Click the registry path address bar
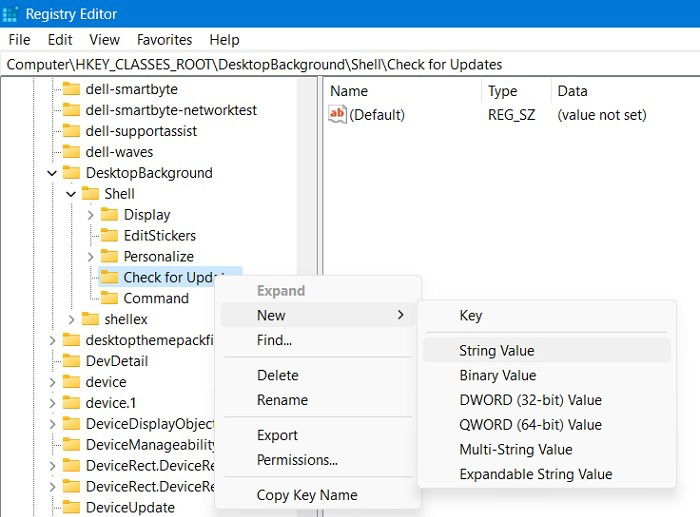The width and height of the screenshot is (700, 517). [350, 65]
